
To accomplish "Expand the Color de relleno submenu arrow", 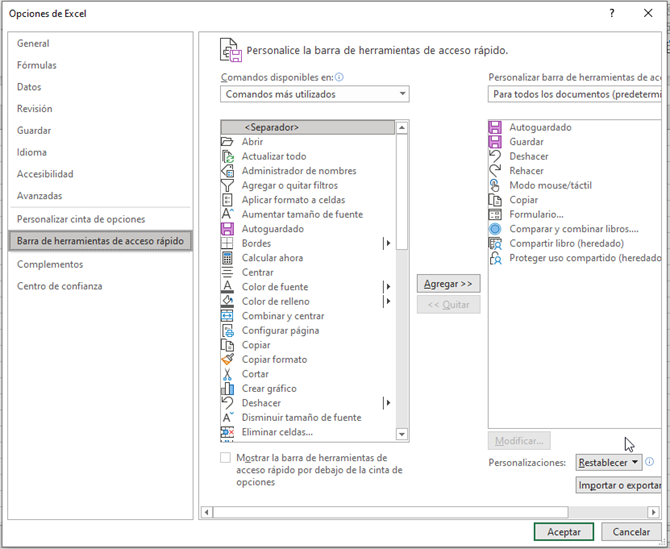I will pyautogui.click(x=388, y=302).
